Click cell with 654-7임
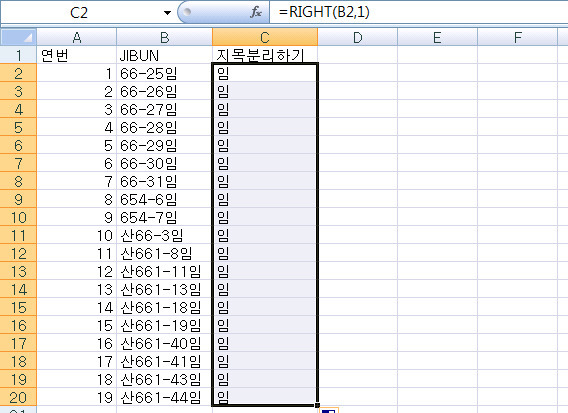The height and width of the screenshot is (413, 568). coord(164,217)
